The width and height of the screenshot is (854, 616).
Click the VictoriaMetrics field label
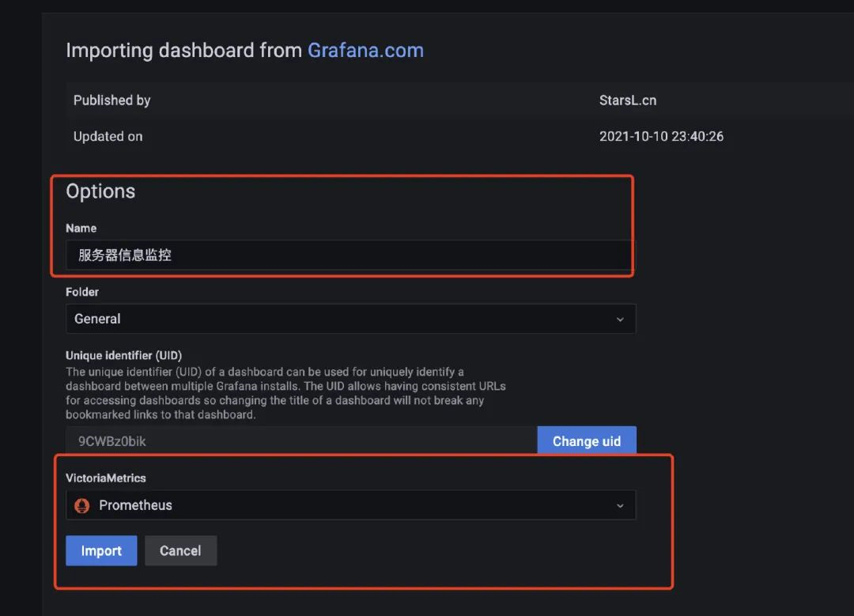point(105,478)
